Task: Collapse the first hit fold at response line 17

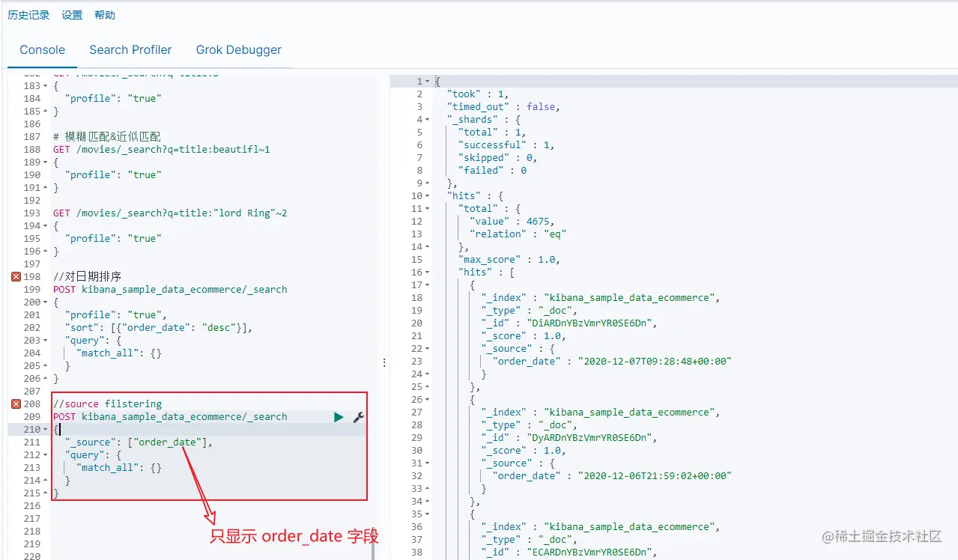Action: pyautogui.click(x=427, y=284)
